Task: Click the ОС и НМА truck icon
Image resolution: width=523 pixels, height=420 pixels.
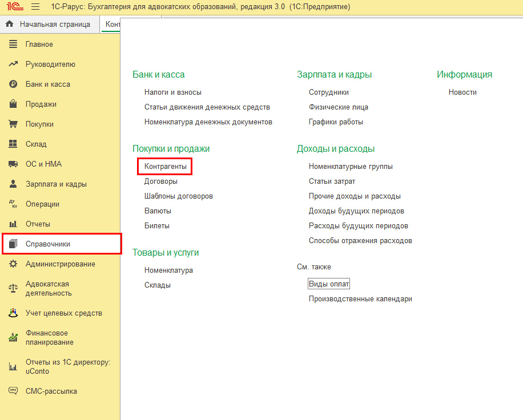Action: 13,164
